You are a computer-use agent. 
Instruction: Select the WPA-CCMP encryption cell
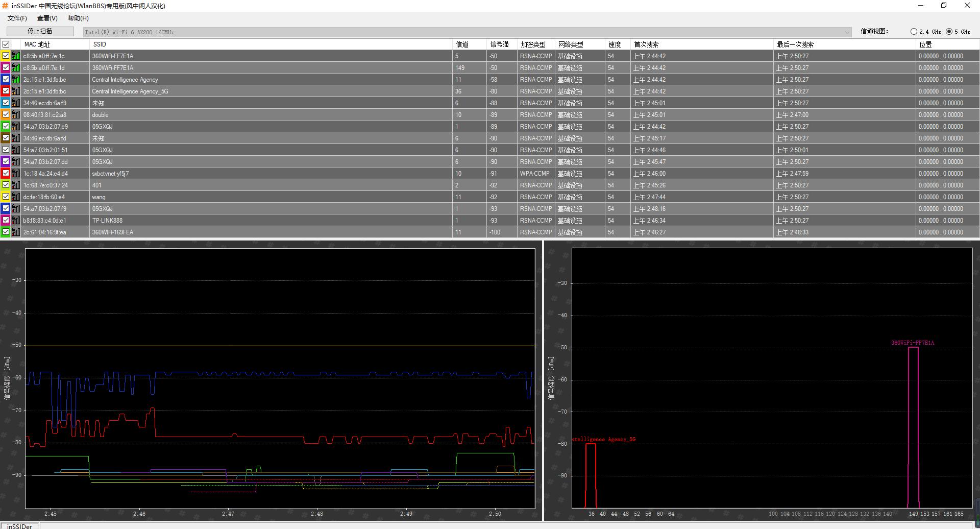535,174
